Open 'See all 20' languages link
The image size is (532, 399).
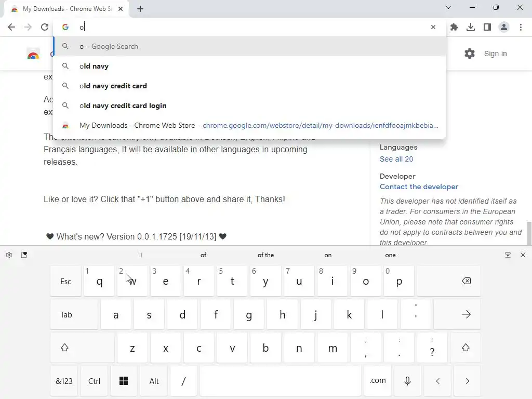(396, 159)
